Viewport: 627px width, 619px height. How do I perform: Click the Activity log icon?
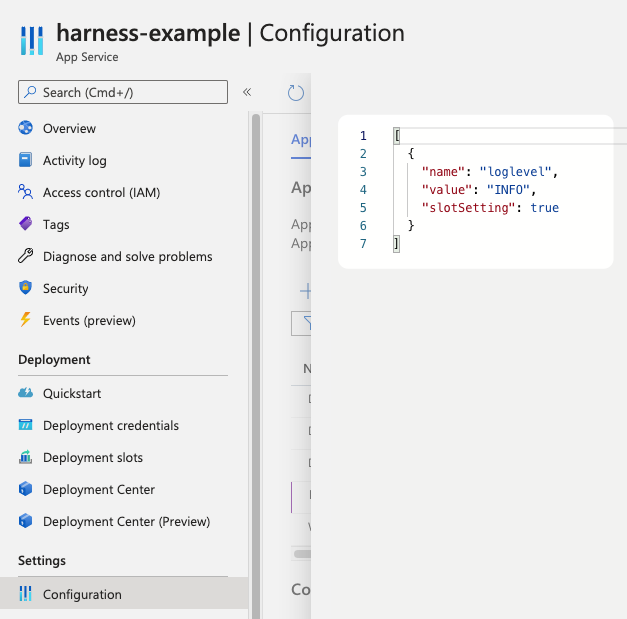[x=26, y=160]
